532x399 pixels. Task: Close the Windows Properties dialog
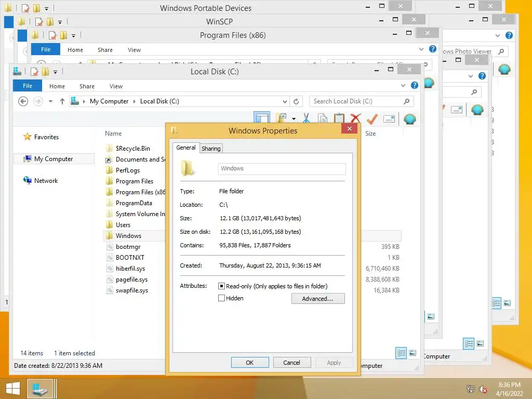pyautogui.click(x=350, y=129)
